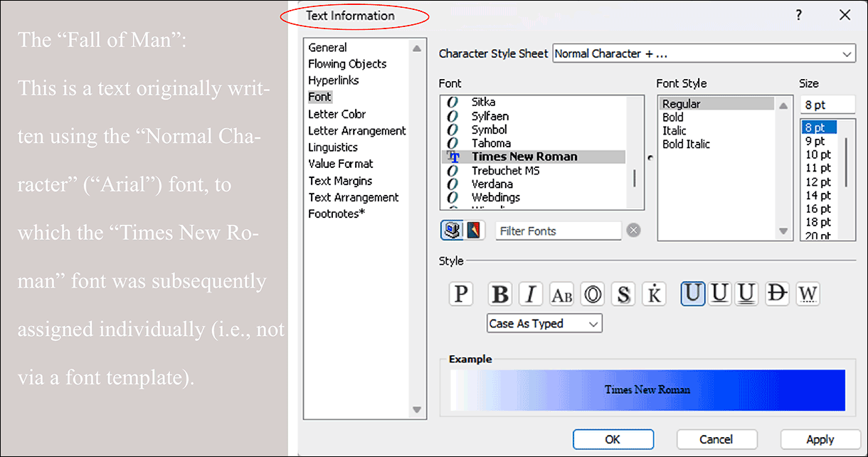The image size is (868, 457).
Task: Toggle the Outline 'O' text style
Action: click(592, 294)
